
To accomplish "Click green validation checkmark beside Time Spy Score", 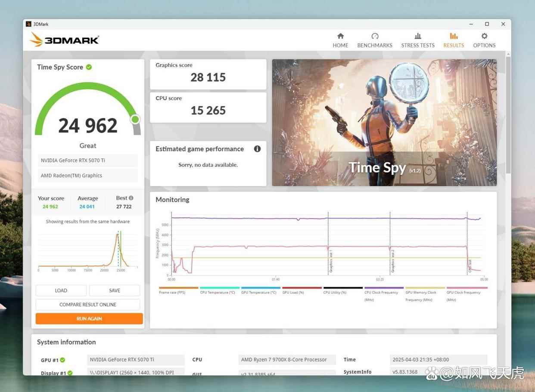I will 89,67.
